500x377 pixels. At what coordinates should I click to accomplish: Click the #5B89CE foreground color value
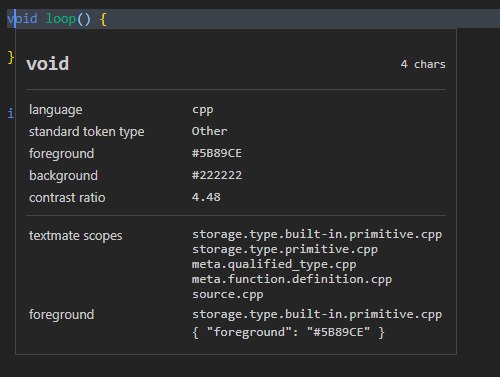(217, 153)
